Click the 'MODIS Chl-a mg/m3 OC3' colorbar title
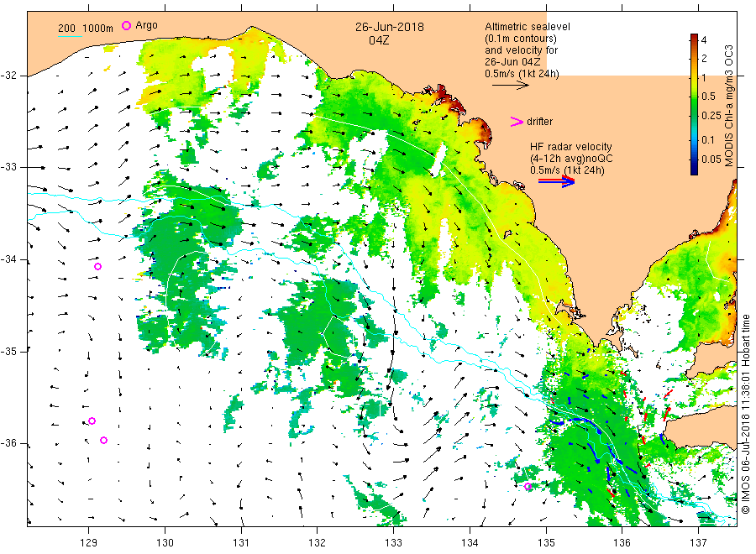 click(x=729, y=106)
